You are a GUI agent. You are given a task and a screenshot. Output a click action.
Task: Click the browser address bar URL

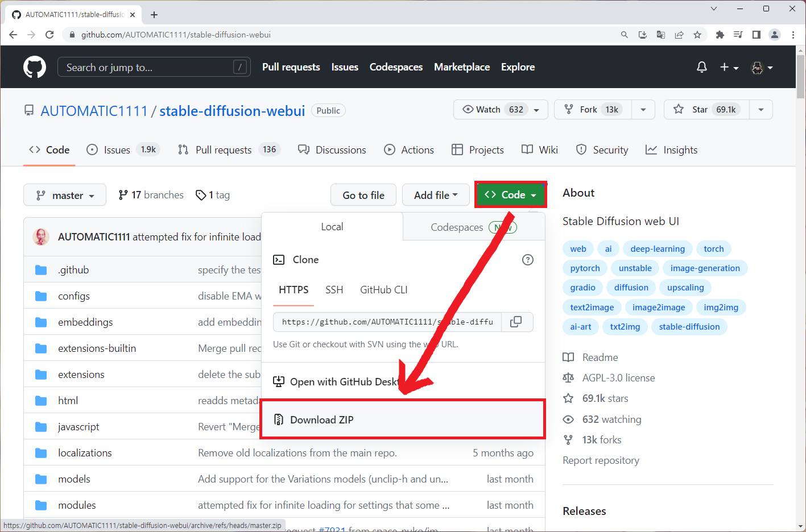coord(176,35)
